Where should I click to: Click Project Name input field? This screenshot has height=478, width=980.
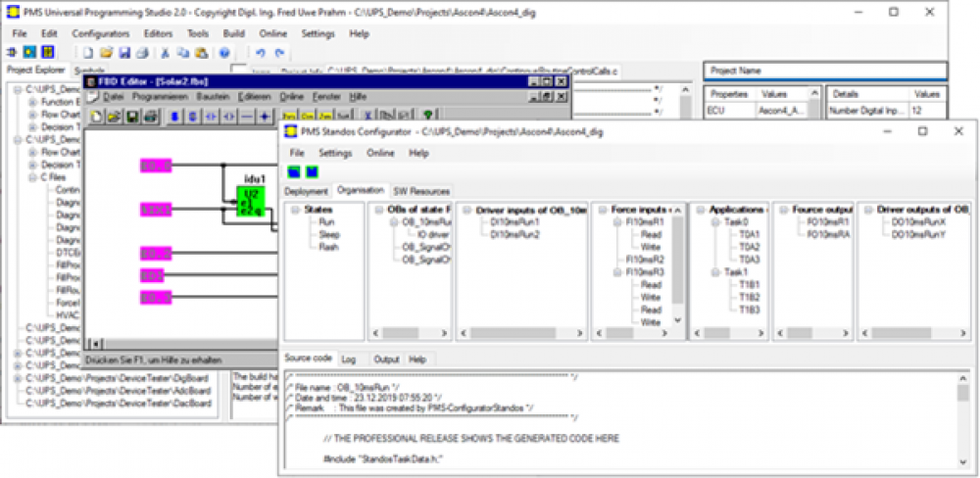click(x=825, y=71)
